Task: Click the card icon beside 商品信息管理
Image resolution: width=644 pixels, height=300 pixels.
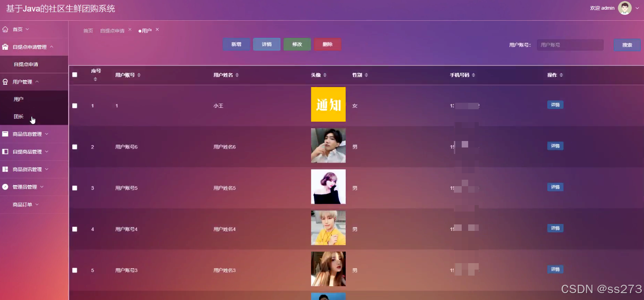Action: [6, 134]
